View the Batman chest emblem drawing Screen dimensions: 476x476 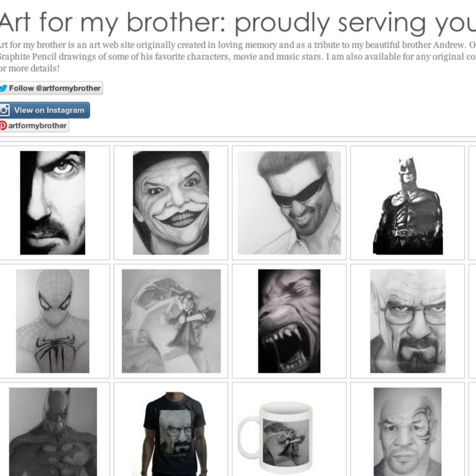coord(53,432)
